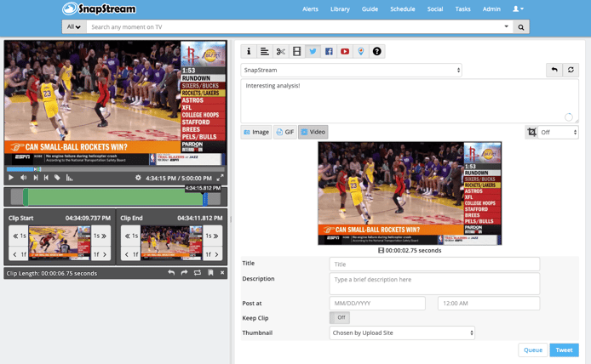Move Clip End forward one second
The image size is (591, 364).
click(212, 236)
